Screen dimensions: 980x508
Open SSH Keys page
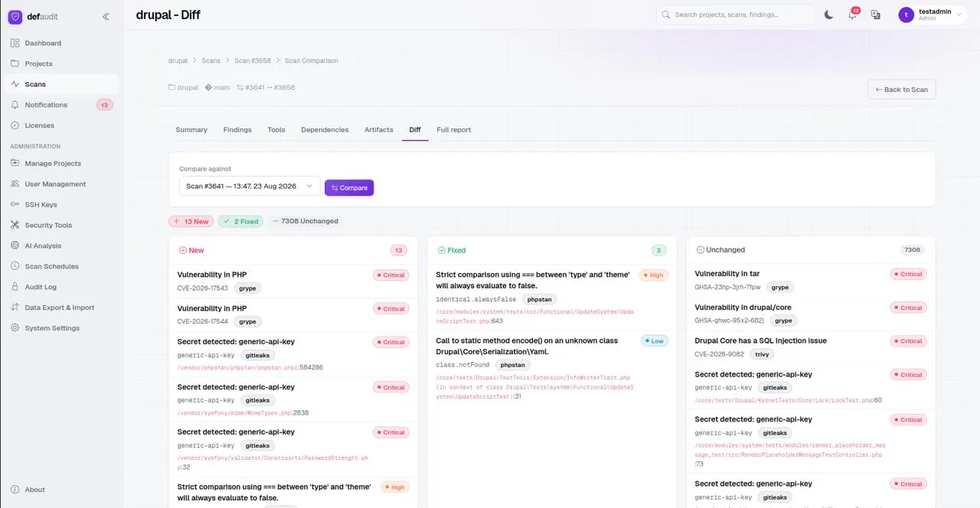coord(61,204)
